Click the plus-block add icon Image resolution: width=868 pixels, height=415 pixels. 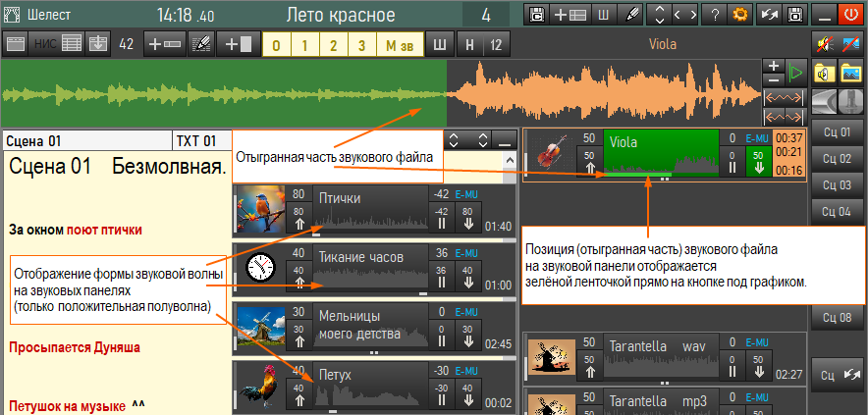click(x=237, y=44)
